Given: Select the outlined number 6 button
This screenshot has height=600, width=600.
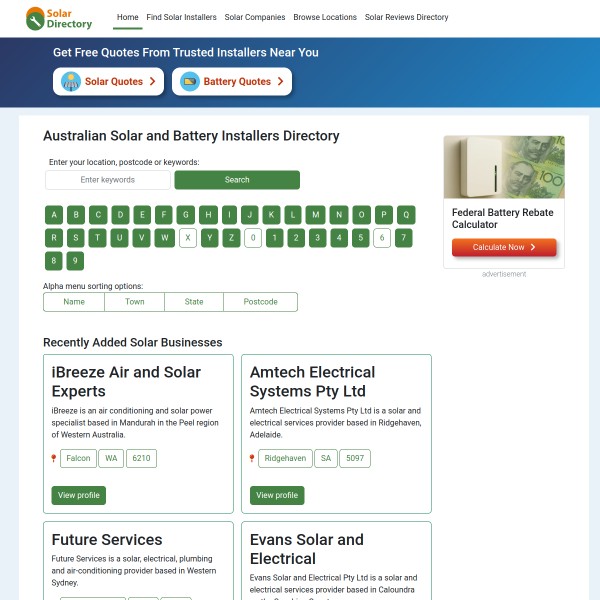Looking at the screenshot, I should [382, 238].
